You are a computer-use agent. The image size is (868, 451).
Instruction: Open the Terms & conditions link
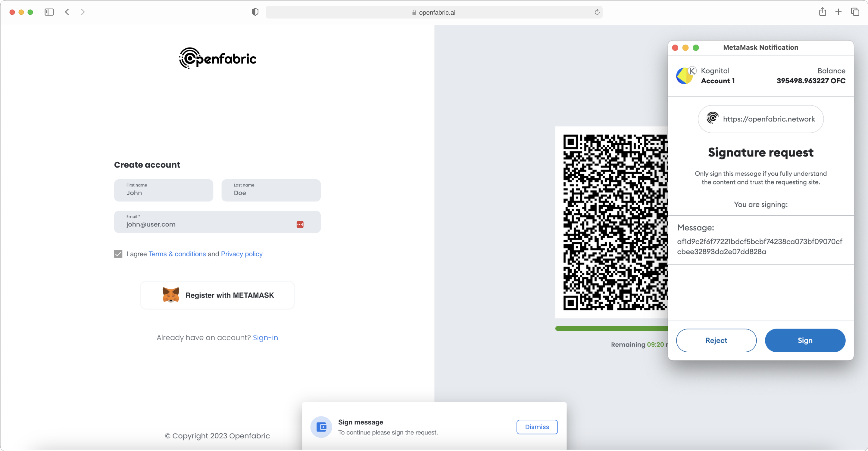click(177, 254)
